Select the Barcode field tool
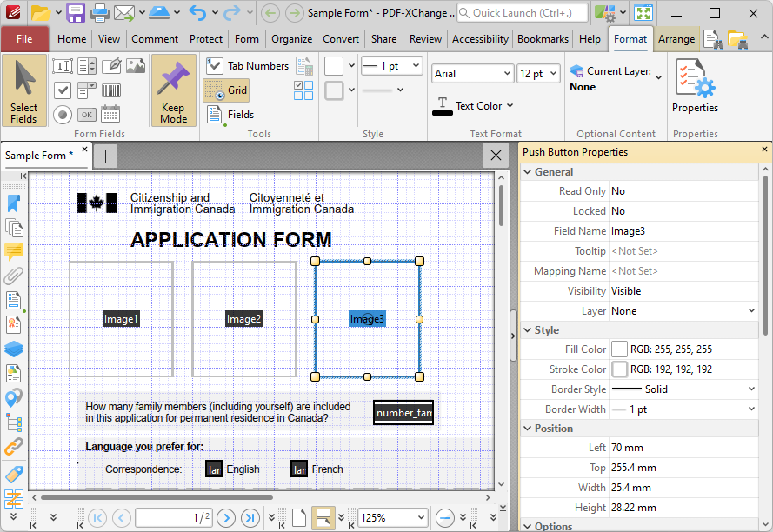This screenshot has width=773, height=532. click(111, 90)
